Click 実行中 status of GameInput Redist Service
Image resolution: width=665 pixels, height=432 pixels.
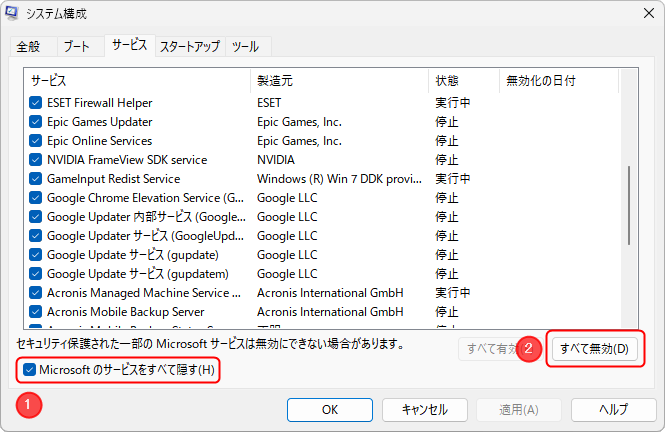[x=453, y=179]
